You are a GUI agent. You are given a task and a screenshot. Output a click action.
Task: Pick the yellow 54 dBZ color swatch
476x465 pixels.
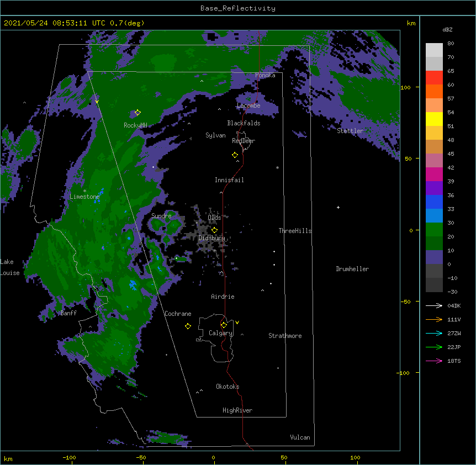click(434, 119)
